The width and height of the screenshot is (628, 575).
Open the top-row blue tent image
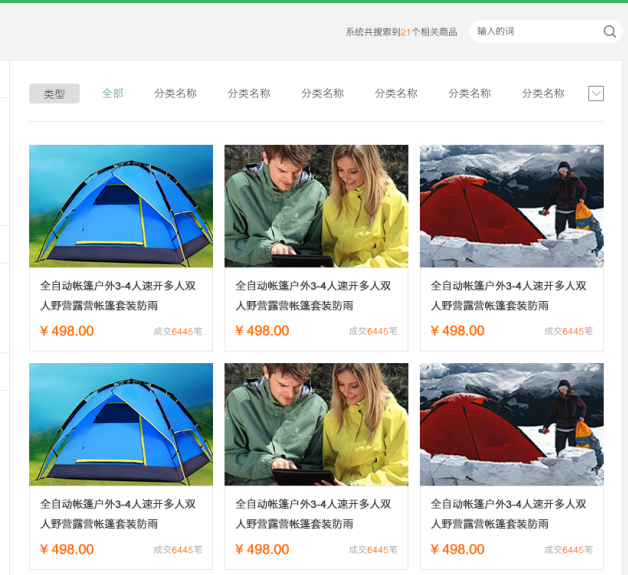(x=121, y=206)
